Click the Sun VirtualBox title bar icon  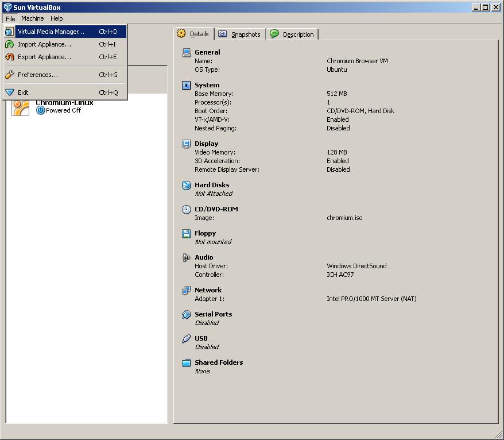click(7, 7)
